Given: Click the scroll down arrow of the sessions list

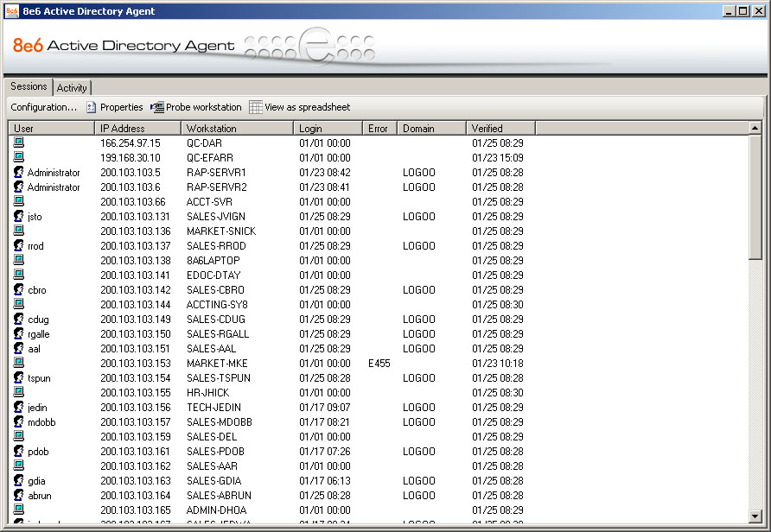Looking at the screenshot, I should tap(755, 516).
